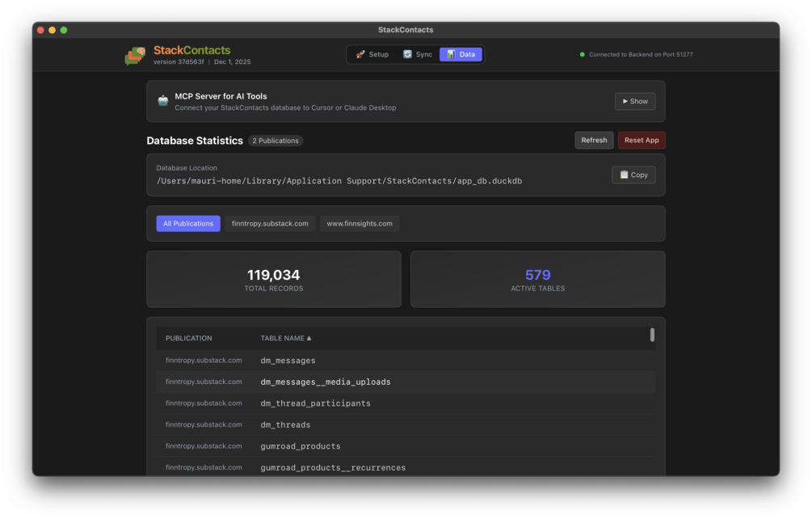Sort by TABLE NAME column header
The height and width of the screenshot is (519, 812).
pyautogui.click(x=286, y=338)
